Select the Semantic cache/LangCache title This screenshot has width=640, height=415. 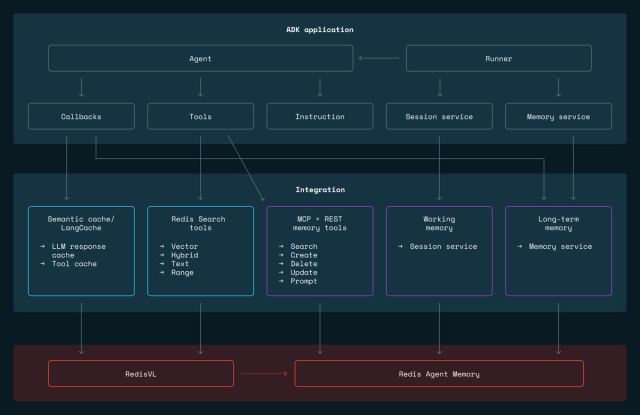point(81,223)
